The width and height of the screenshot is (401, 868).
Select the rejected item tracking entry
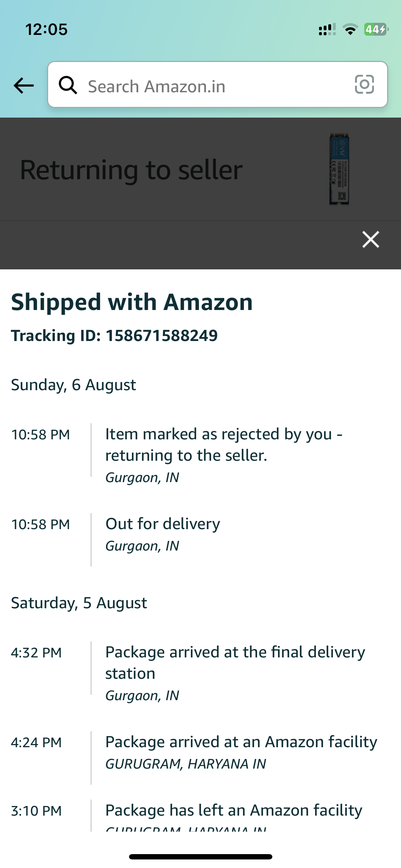(x=223, y=455)
